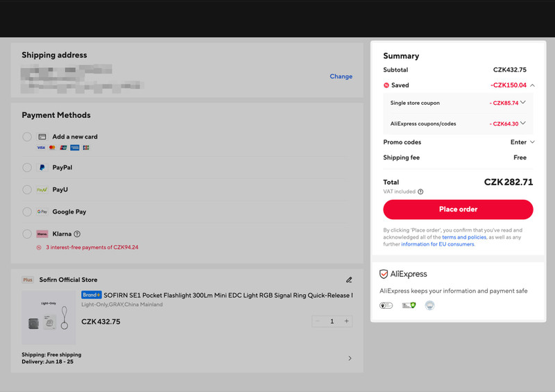
Task: Choose Klarna as payment method radio button
Action: click(x=27, y=234)
